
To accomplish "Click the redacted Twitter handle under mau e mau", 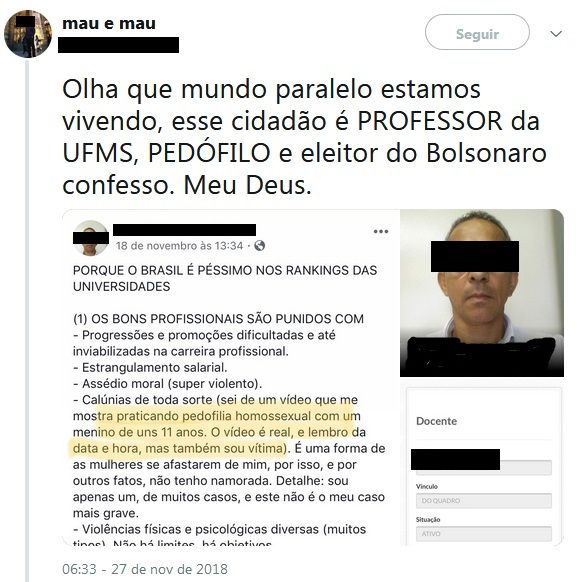I will coord(119,45).
